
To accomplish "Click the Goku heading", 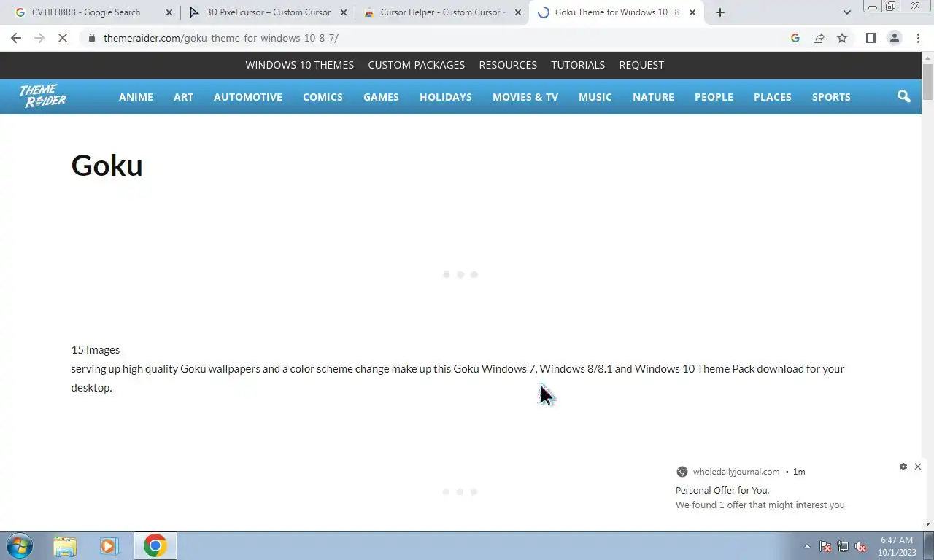I will coord(107,166).
